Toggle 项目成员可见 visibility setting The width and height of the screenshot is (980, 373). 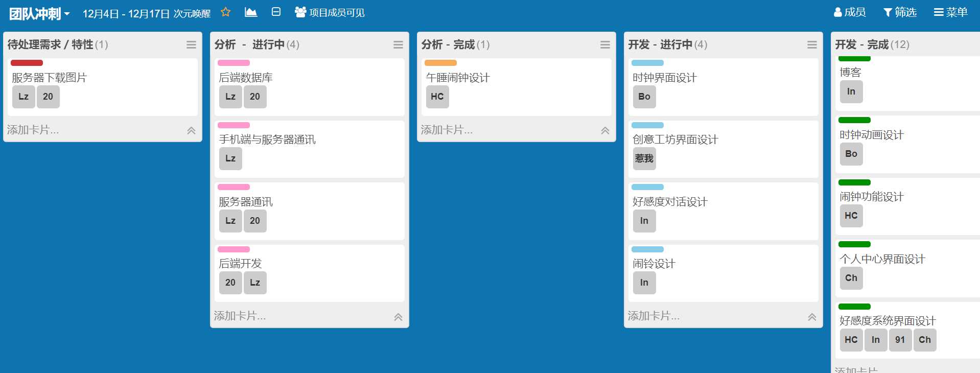point(330,12)
